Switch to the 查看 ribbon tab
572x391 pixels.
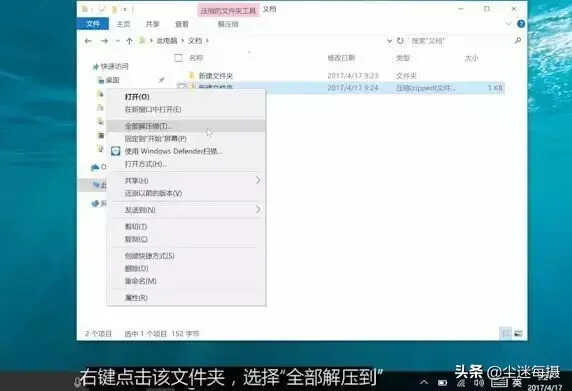pos(182,24)
